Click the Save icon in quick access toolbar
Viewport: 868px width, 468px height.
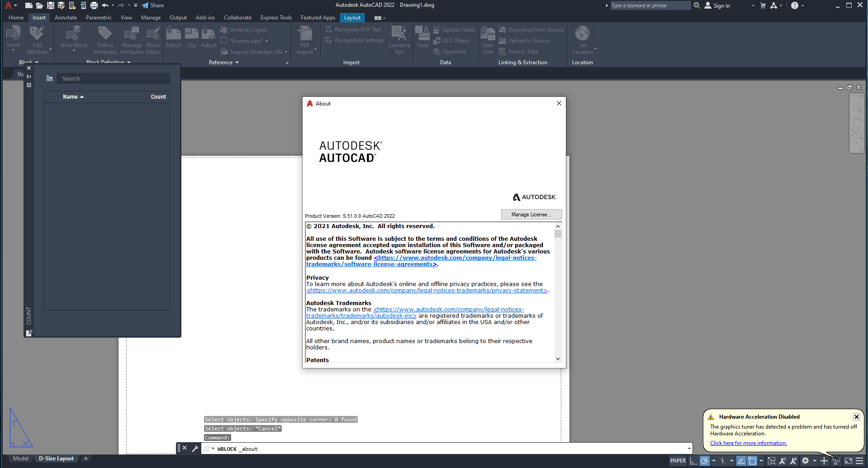point(51,5)
